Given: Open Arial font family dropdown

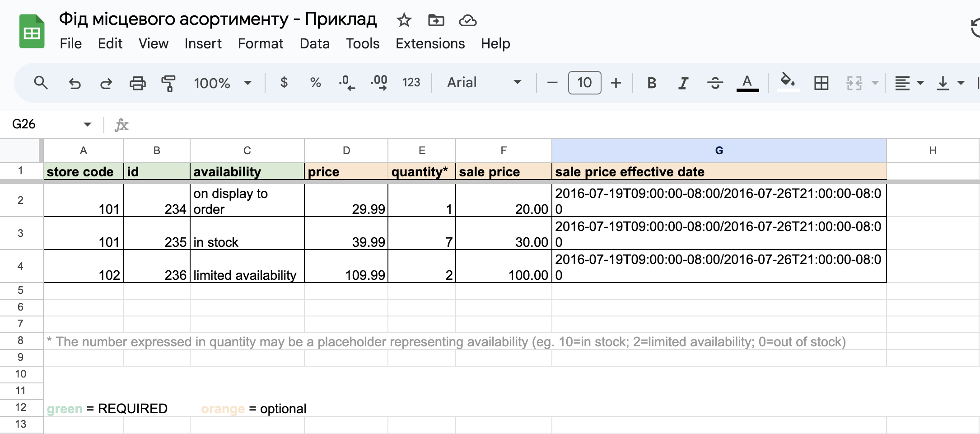Looking at the screenshot, I should (484, 83).
